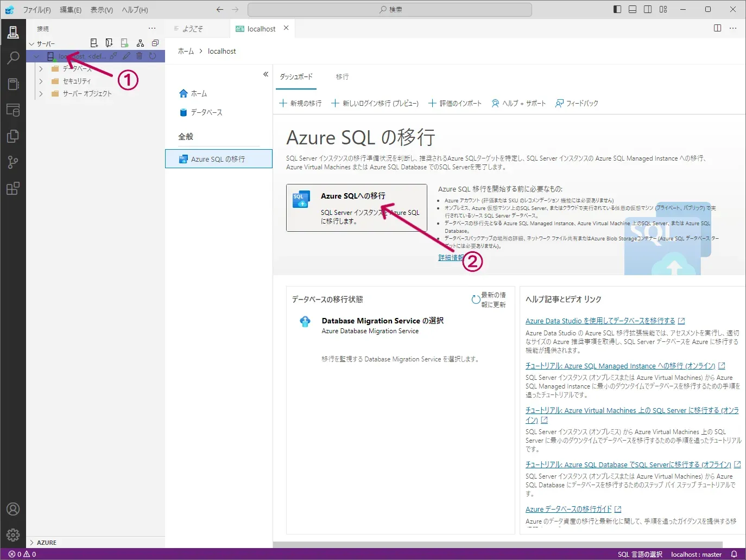The width and height of the screenshot is (746, 560).
Task: Open the Notebooks view in the activity bar
Action: (13, 84)
